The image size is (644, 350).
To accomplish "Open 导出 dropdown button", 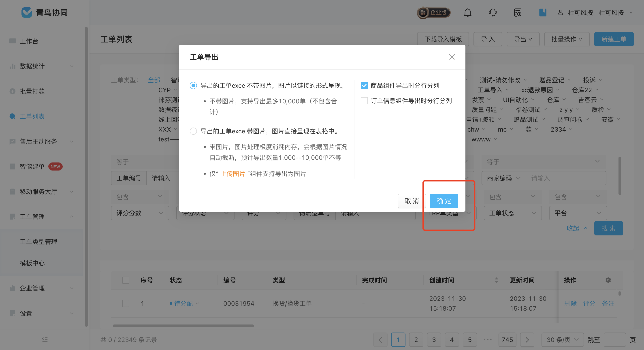I will [523, 39].
